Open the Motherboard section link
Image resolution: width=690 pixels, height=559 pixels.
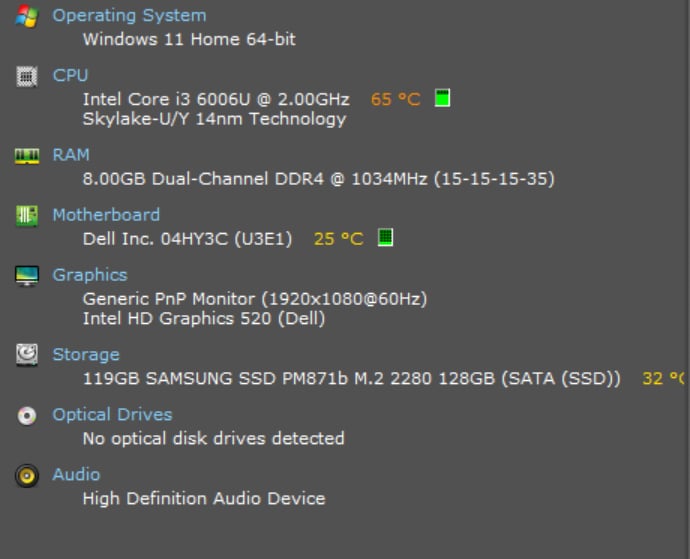tap(106, 214)
